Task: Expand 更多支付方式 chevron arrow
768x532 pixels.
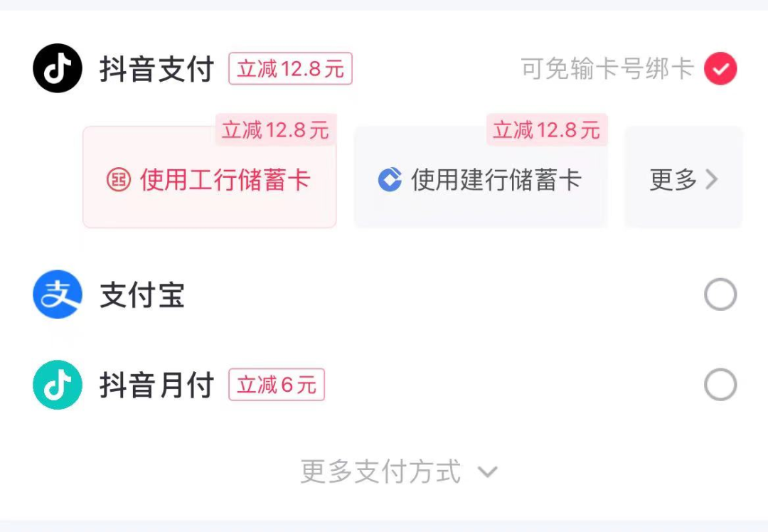Action: click(487, 472)
